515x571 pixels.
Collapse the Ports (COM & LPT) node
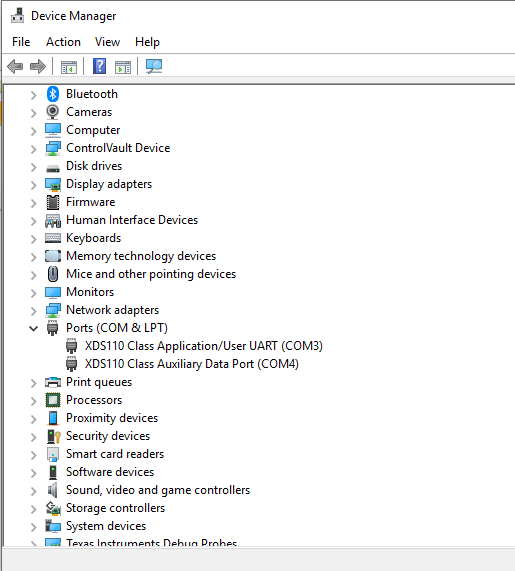34,328
